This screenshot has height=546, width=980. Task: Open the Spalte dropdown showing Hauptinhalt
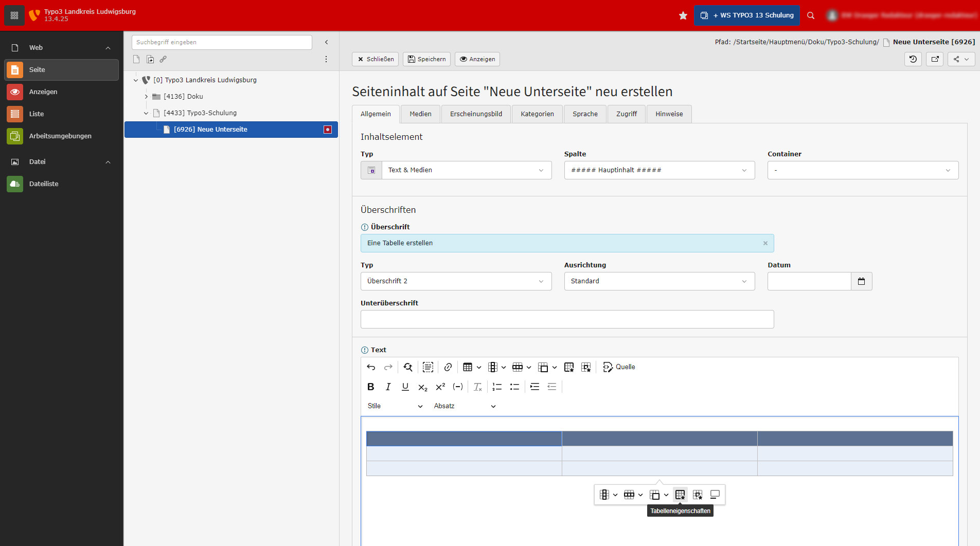(659, 170)
